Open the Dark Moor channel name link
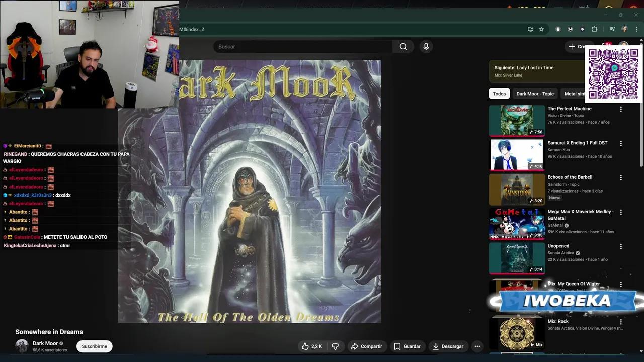644x362 pixels. point(45,343)
